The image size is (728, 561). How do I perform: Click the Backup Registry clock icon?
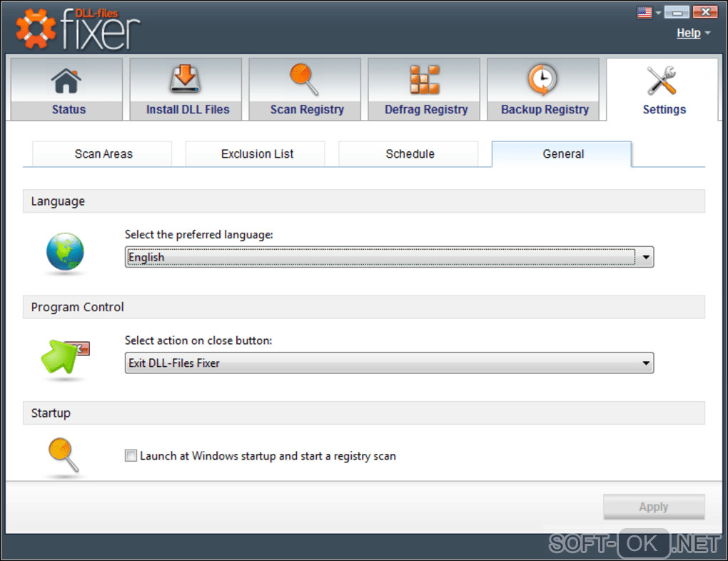(x=542, y=80)
